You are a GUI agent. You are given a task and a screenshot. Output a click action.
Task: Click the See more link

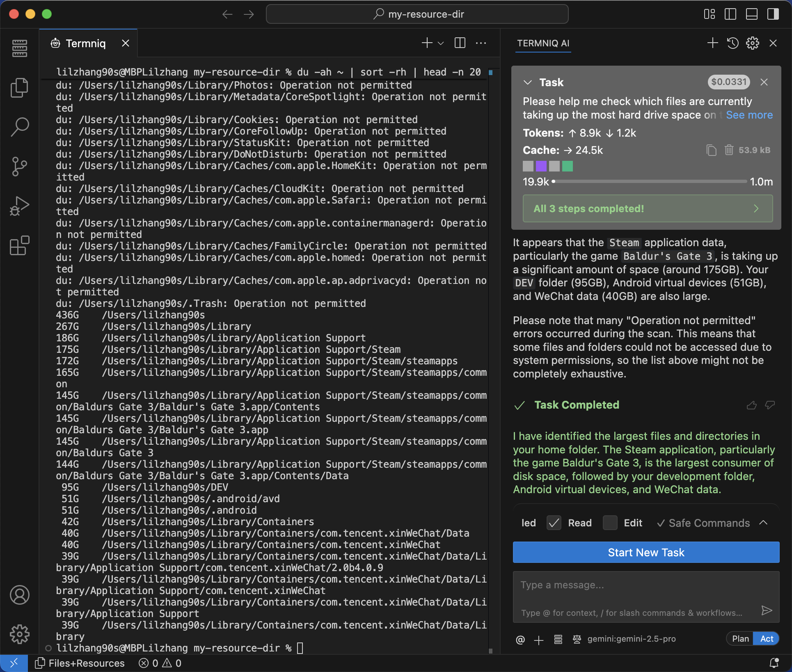(x=749, y=115)
